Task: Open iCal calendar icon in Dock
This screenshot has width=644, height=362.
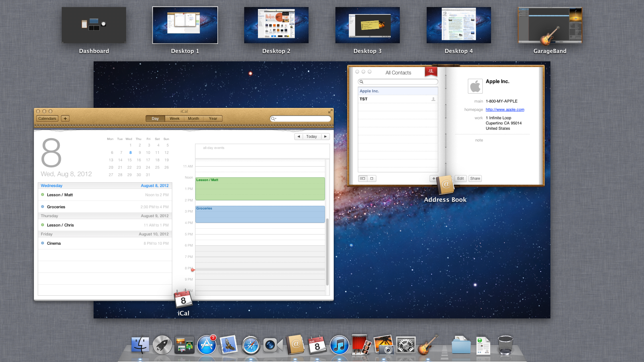Action: pos(317,345)
